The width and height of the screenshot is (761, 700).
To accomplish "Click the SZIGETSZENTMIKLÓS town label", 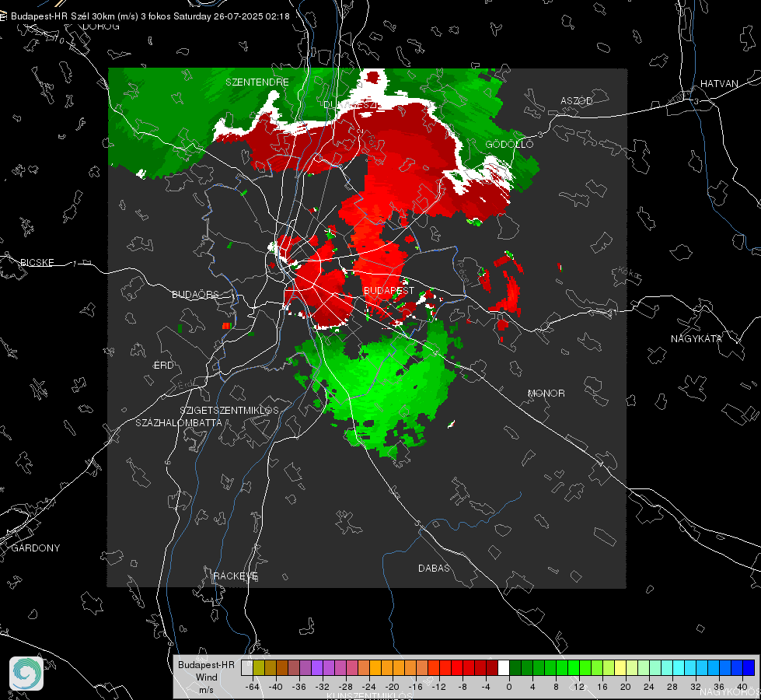I will coord(229,411).
